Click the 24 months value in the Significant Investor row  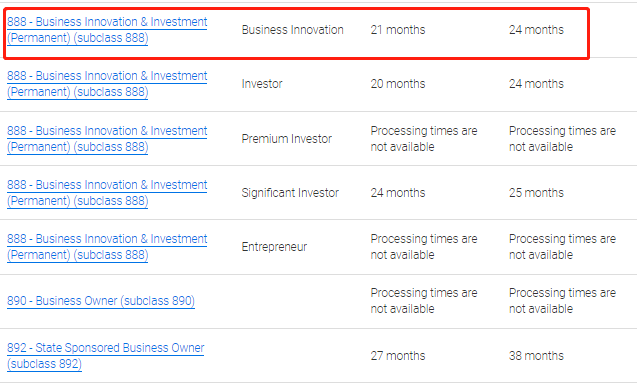pyautogui.click(x=398, y=192)
